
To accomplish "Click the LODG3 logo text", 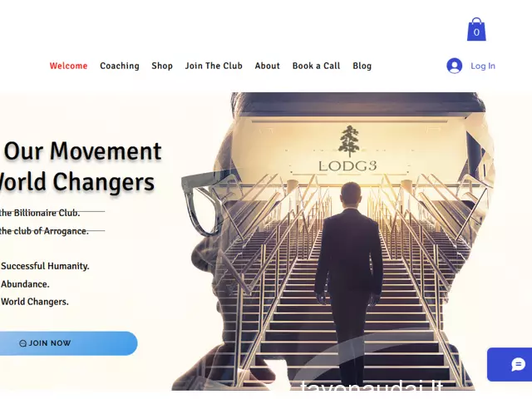I will (x=347, y=166).
